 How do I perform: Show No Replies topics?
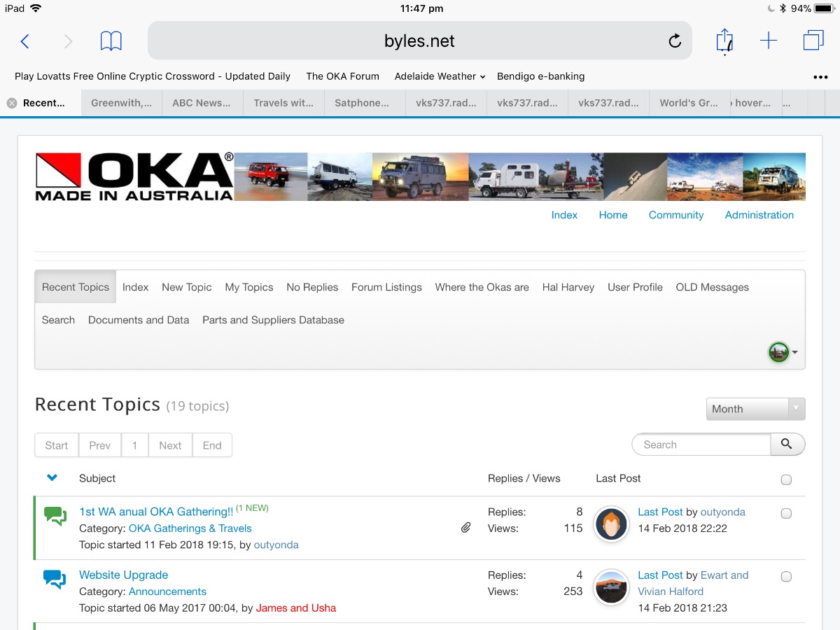tap(312, 287)
